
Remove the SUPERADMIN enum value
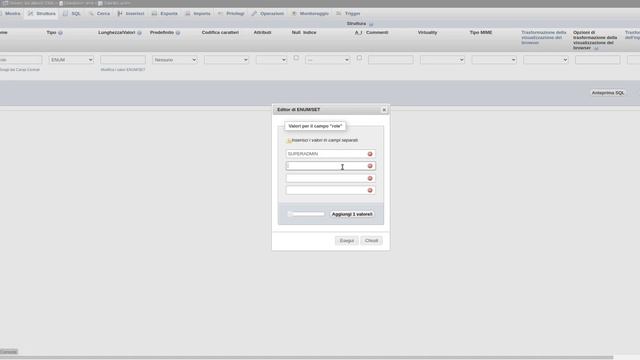click(370, 154)
